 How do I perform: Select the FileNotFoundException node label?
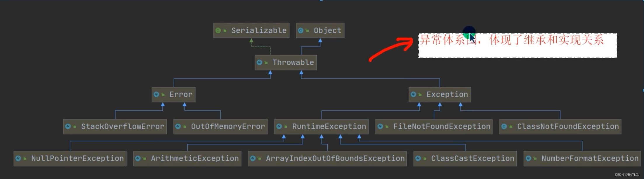(x=442, y=127)
